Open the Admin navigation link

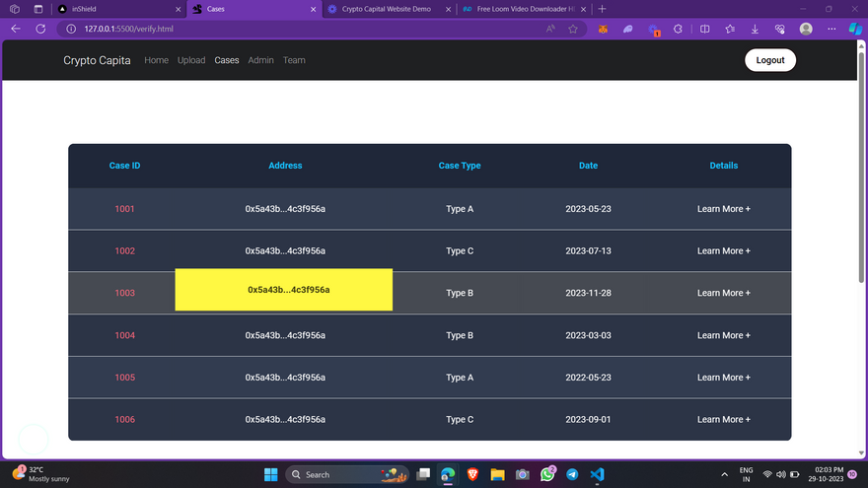point(260,60)
